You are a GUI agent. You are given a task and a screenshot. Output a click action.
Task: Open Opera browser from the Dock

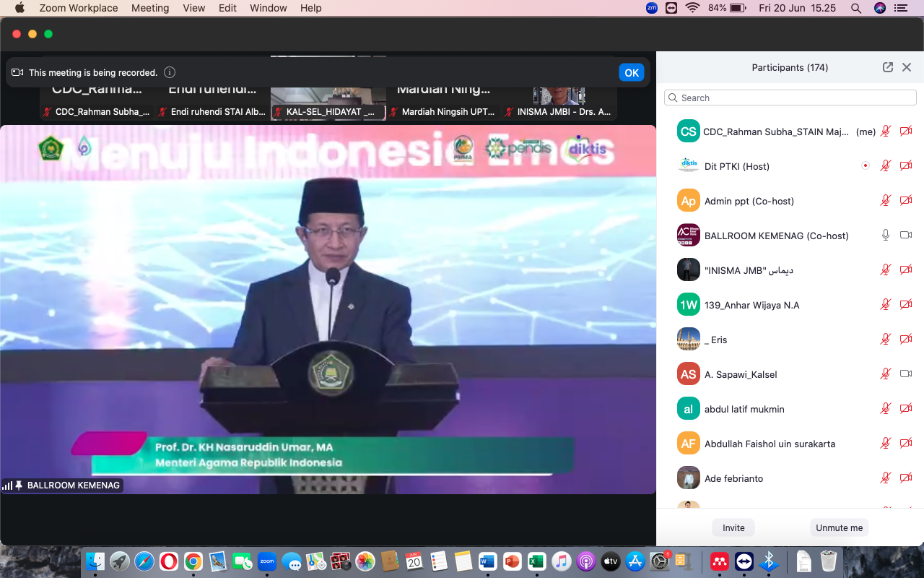coord(169,561)
